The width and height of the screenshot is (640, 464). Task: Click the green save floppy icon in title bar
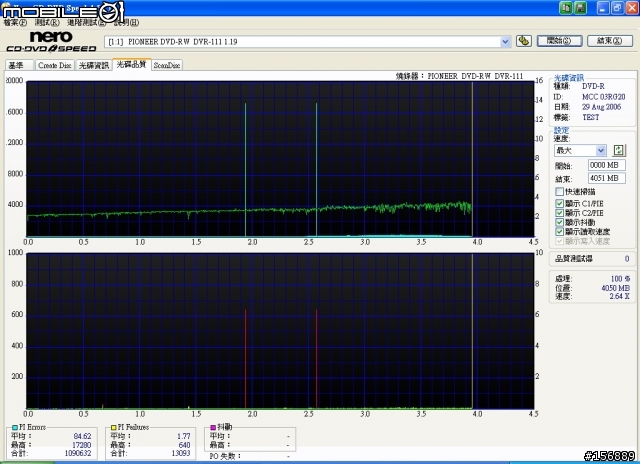pos(580,8)
